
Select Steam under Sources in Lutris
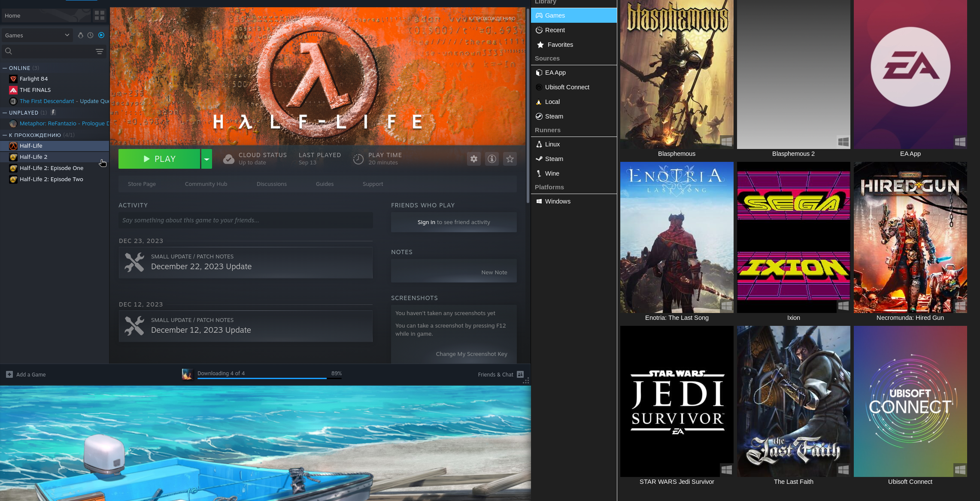(574, 116)
